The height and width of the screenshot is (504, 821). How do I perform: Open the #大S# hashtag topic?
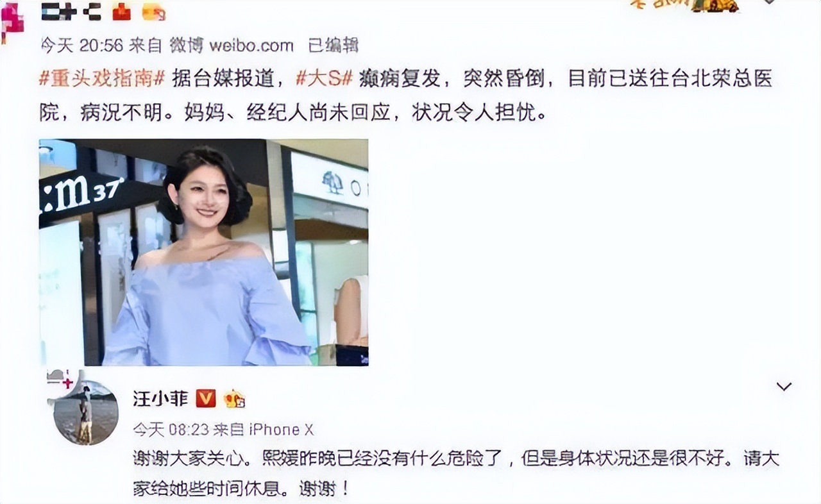[325, 78]
